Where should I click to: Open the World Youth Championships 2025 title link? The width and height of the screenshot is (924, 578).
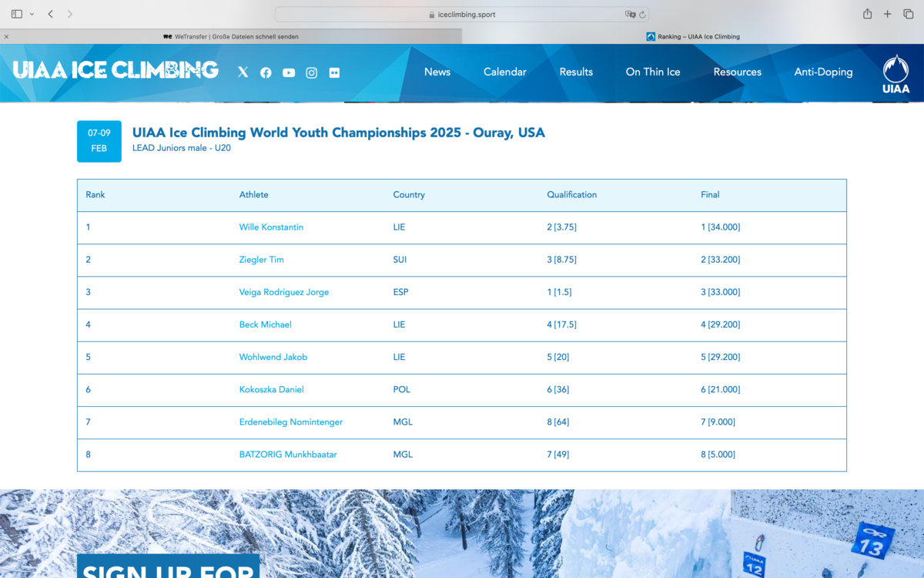click(339, 133)
